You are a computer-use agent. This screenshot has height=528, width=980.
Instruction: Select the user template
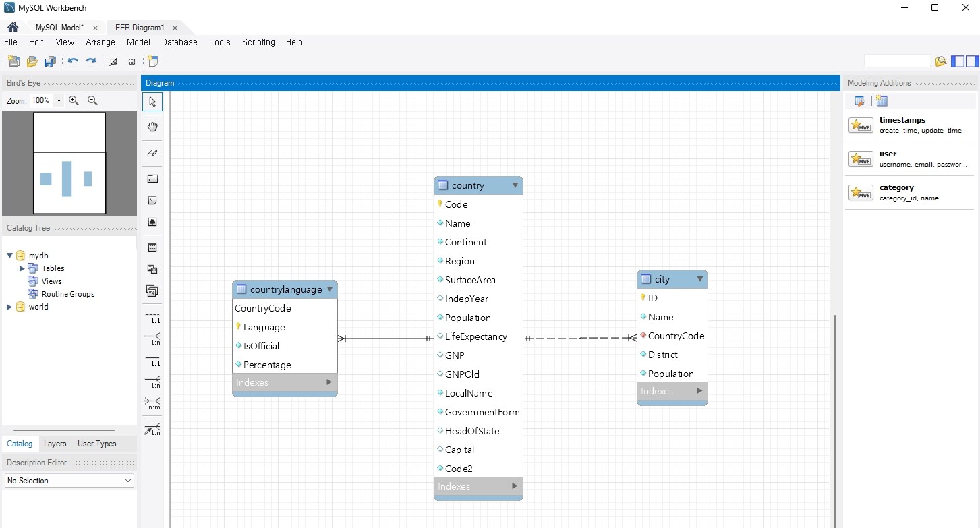point(909,159)
